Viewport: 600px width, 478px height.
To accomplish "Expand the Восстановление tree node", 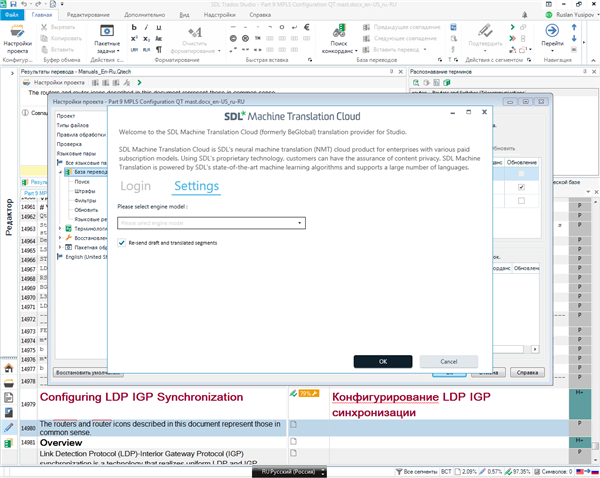I will pyautogui.click(x=60, y=238).
